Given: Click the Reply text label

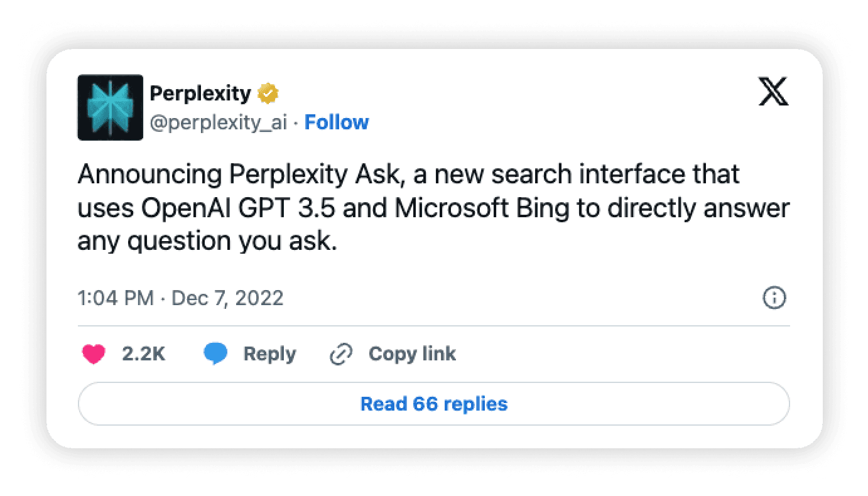Looking at the screenshot, I should pyautogui.click(x=269, y=355).
